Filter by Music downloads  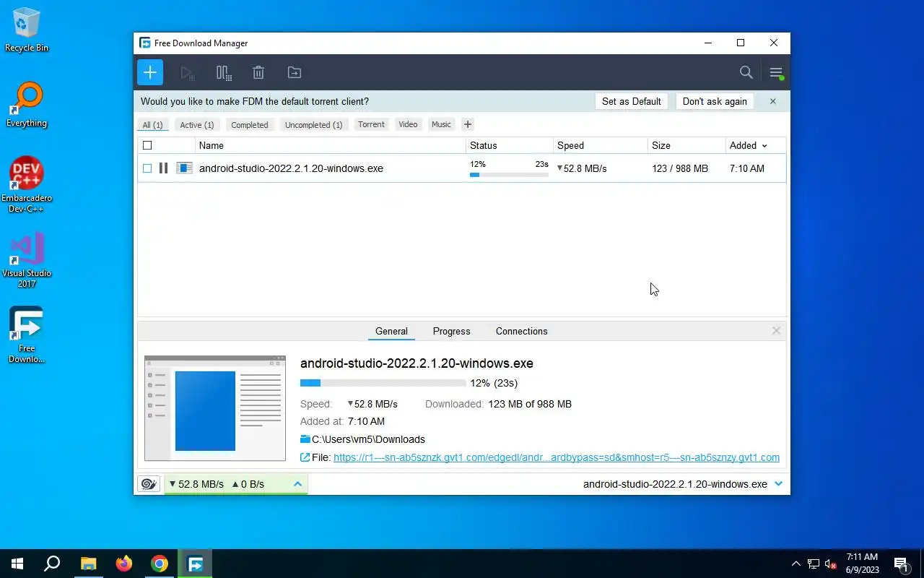pos(441,124)
